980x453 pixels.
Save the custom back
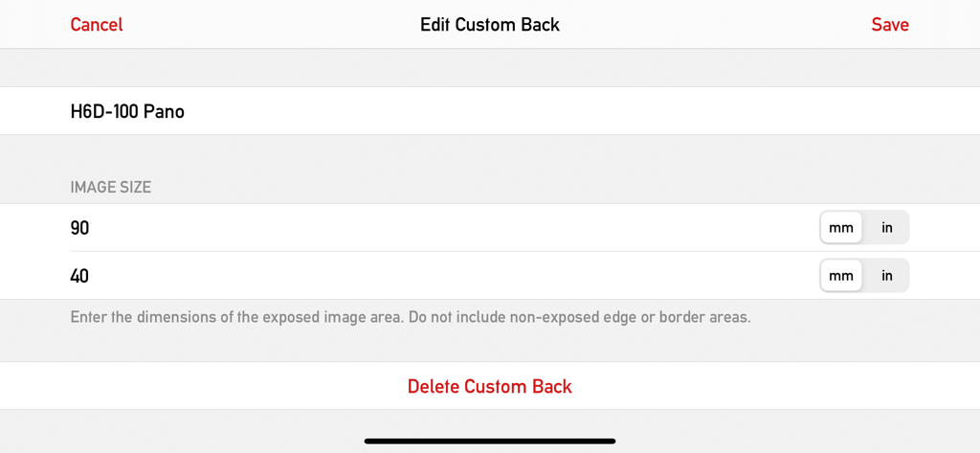point(889,25)
